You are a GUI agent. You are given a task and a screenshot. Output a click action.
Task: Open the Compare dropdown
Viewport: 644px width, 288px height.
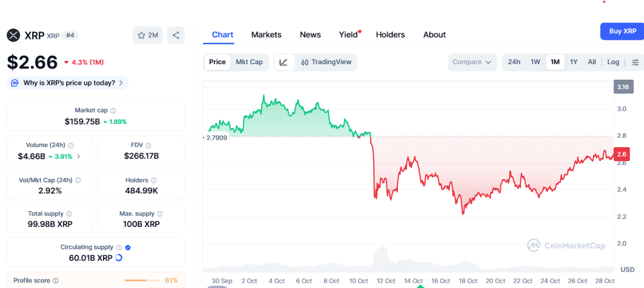coord(472,62)
